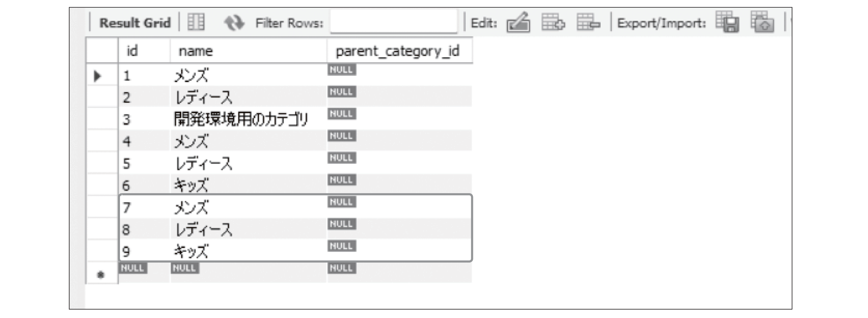Select name メンズ in row 4
Viewport: 868px width, 318px height.
click(248, 141)
